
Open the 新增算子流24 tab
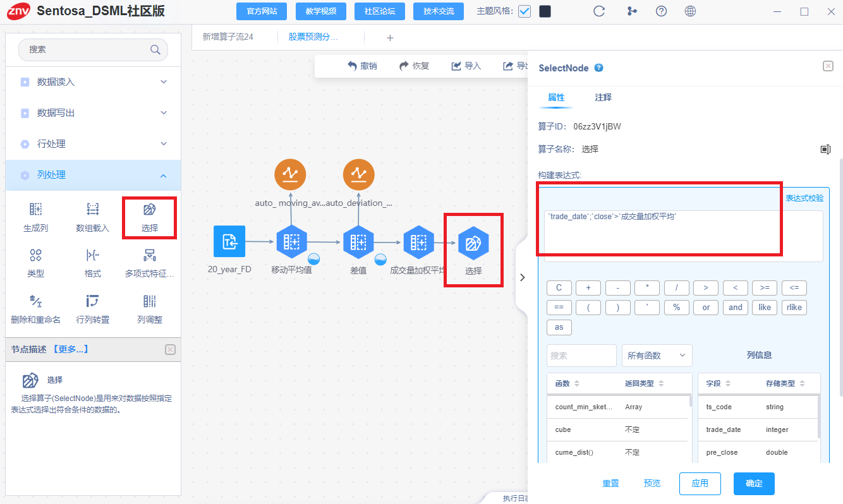[227, 37]
